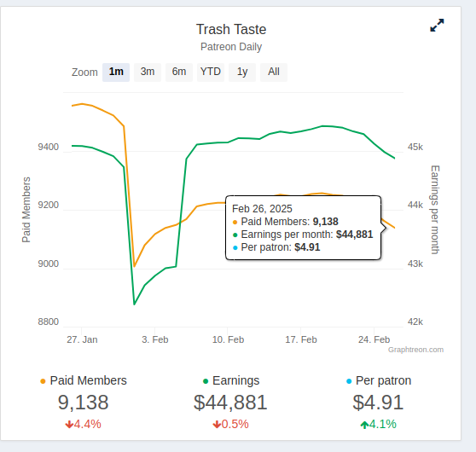
Task: Click the 43k axis tick label
Action: [415, 264]
